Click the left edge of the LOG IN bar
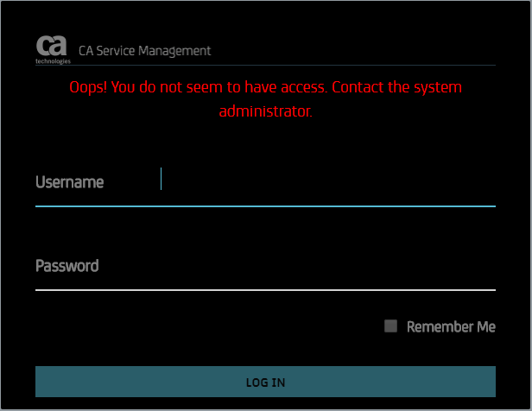 click(45, 382)
